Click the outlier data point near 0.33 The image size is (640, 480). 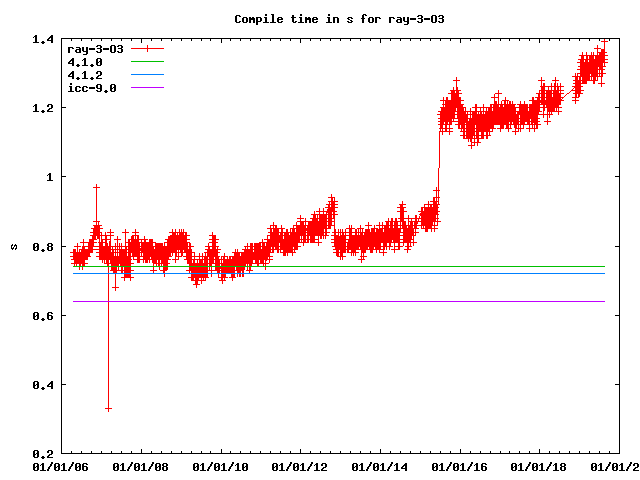click(108, 408)
